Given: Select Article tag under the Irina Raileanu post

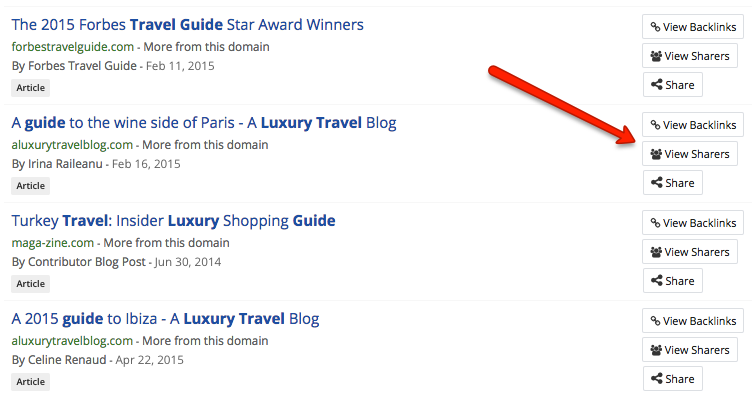Looking at the screenshot, I should pos(30,186).
